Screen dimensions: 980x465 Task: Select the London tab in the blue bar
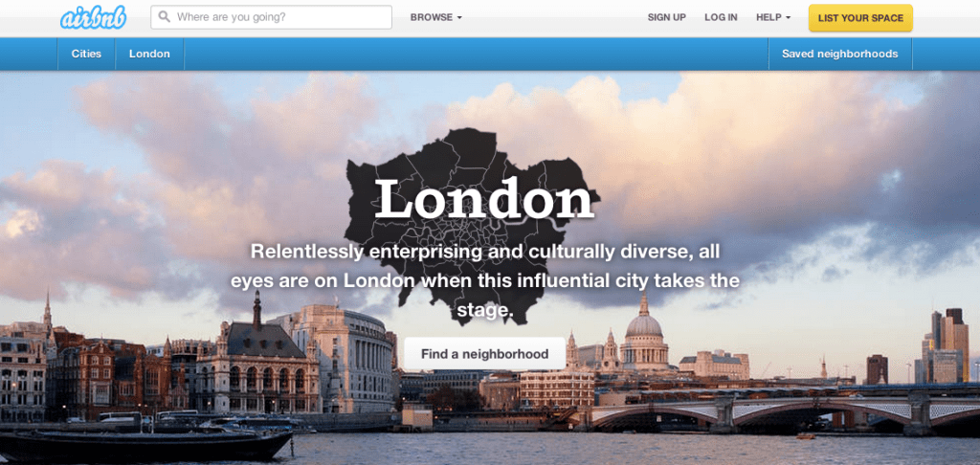tap(149, 54)
